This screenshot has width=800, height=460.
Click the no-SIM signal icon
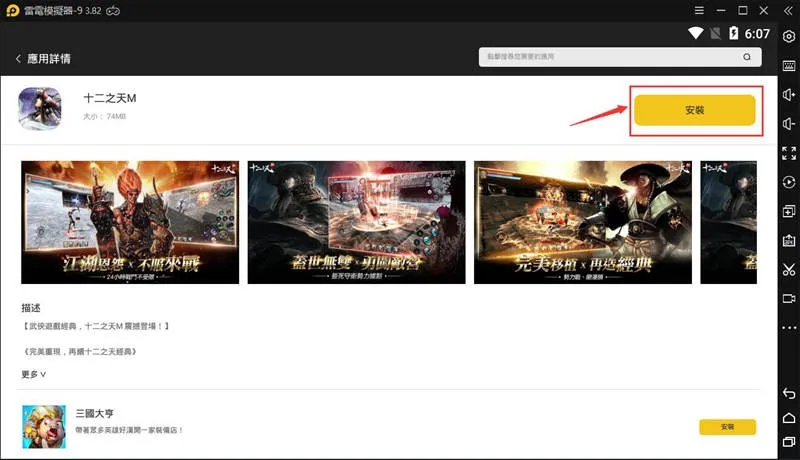[715, 33]
